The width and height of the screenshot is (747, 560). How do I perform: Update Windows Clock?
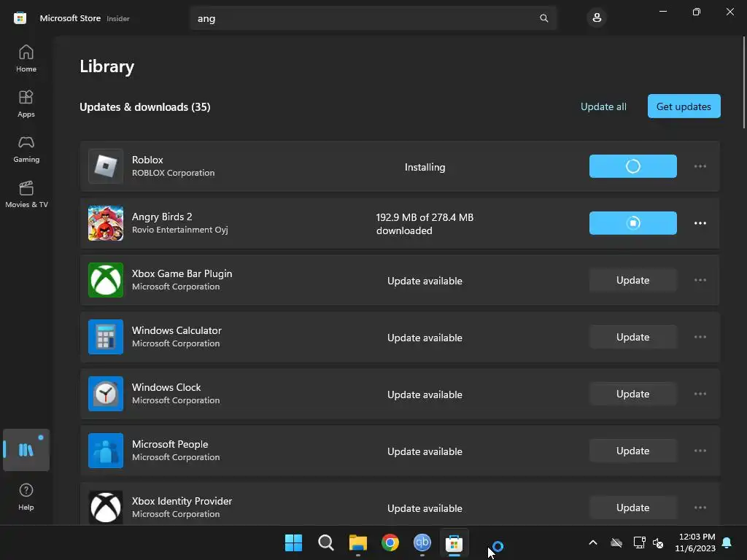coord(632,394)
